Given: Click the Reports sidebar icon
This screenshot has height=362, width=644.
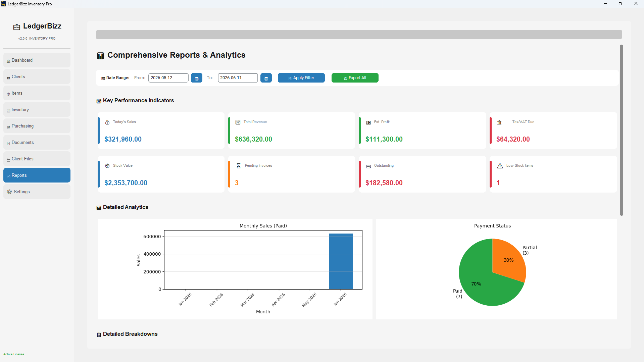Looking at the screenshot, I should click(8, 176).
